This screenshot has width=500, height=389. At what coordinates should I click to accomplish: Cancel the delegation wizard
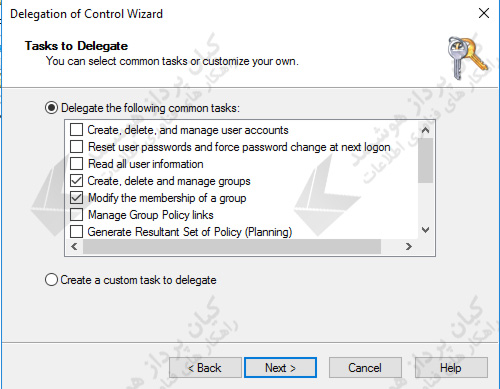[x=365, y=368]
